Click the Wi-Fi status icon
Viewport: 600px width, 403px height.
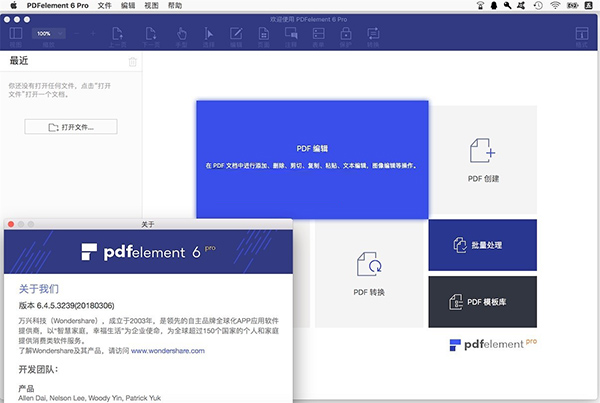pyautogui.click(x=555, y=5)
